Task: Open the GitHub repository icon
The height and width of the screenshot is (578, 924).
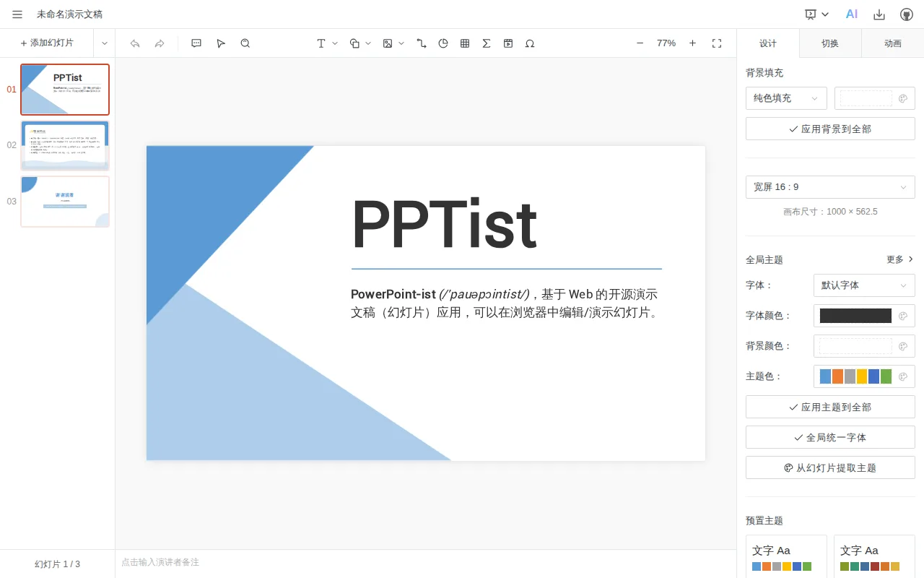Action: coord(907,14)
